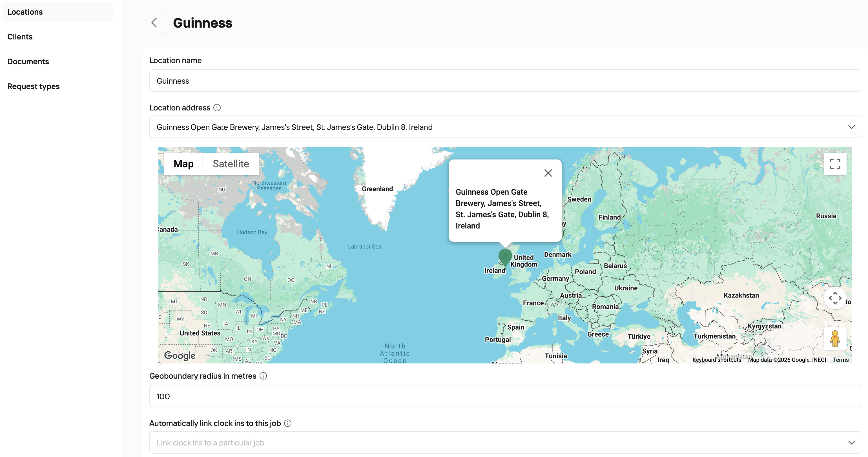This screenshot has width=868, height=457.
Task: Click the Poland label on the map
Action: pos(585,272)
